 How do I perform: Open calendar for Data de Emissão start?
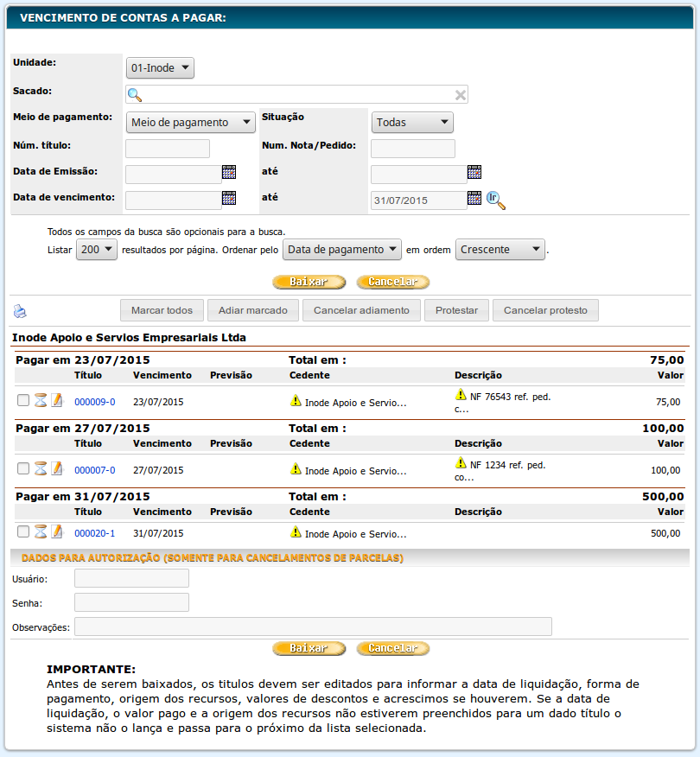(x=229, y=172)
